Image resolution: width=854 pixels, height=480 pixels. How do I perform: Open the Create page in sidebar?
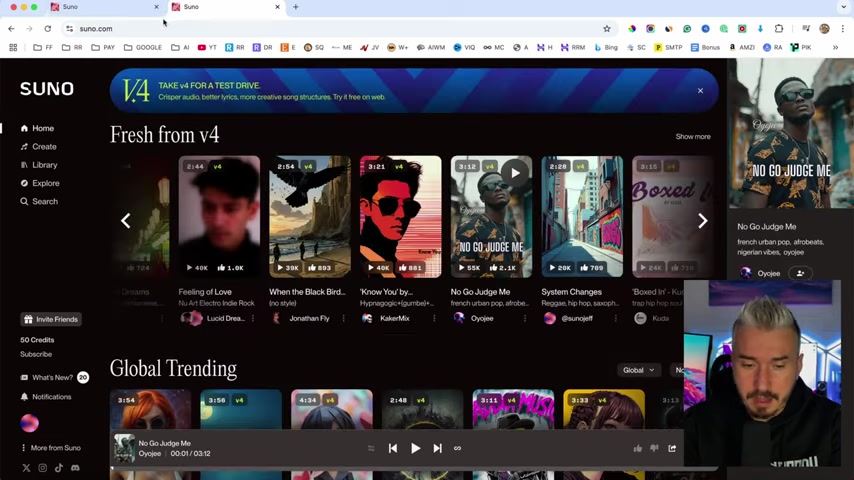(x=38, y=147)
